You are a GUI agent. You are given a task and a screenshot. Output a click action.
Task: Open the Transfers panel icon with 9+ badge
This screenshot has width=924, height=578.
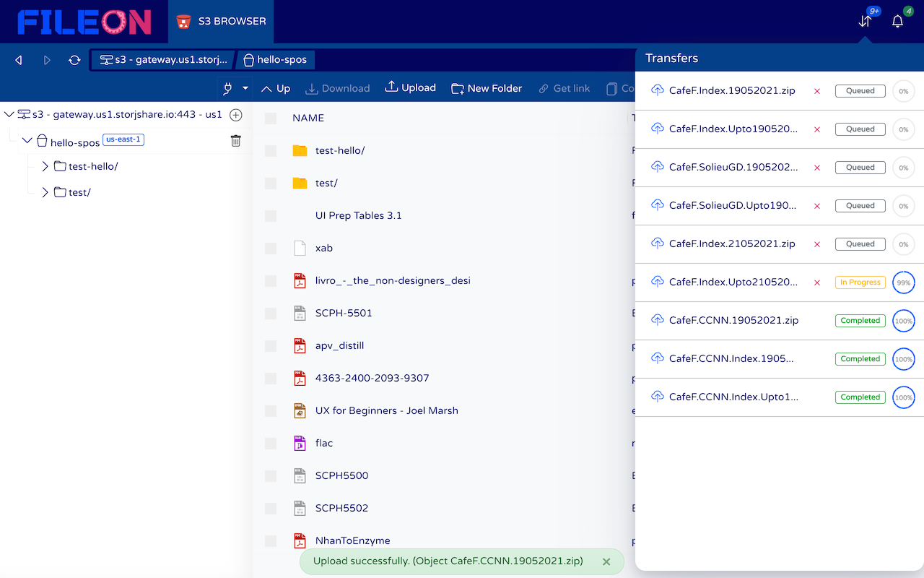(865, 22)
